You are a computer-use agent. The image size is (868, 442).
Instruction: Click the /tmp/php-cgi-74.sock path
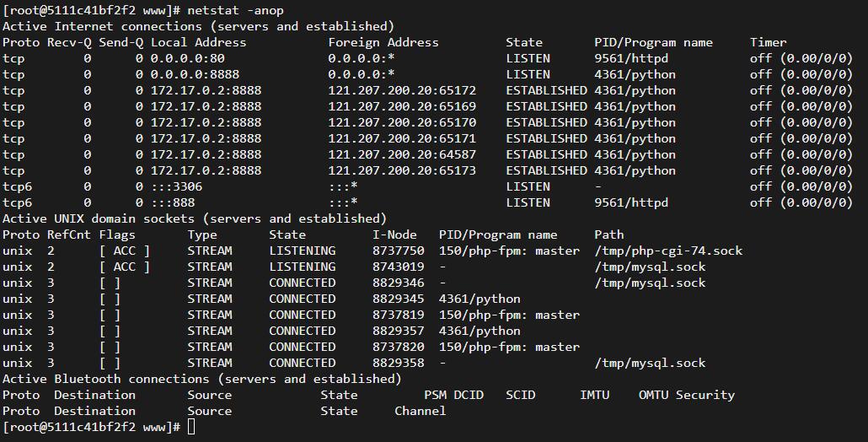point(668,251)
